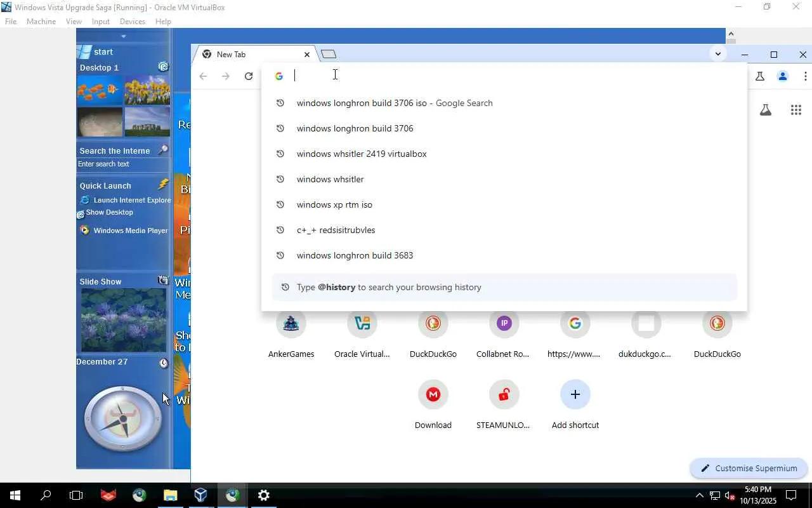
Task: Click the Quick Launch lightning icon
Action: [163, 185]
